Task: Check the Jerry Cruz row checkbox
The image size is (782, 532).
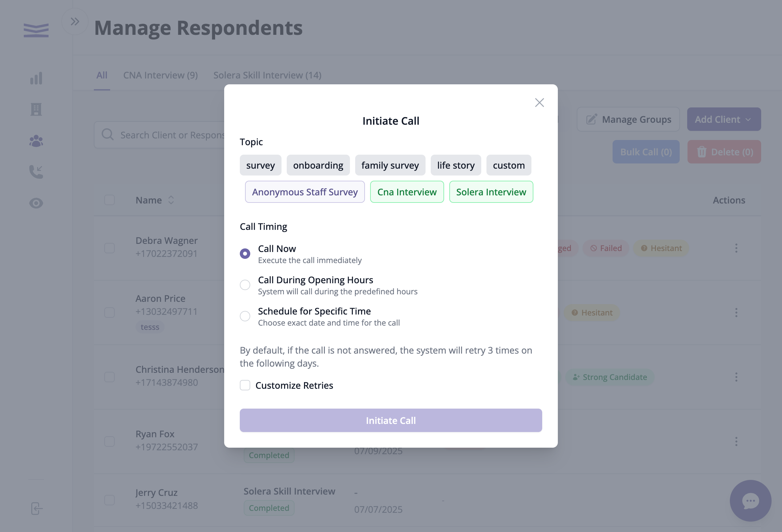Action: click(109, 500)
